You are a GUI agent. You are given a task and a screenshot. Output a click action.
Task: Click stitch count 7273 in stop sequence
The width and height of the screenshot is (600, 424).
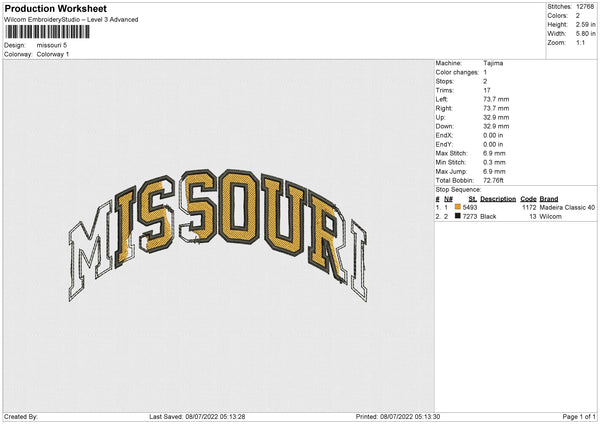click(x=470, y=217)
